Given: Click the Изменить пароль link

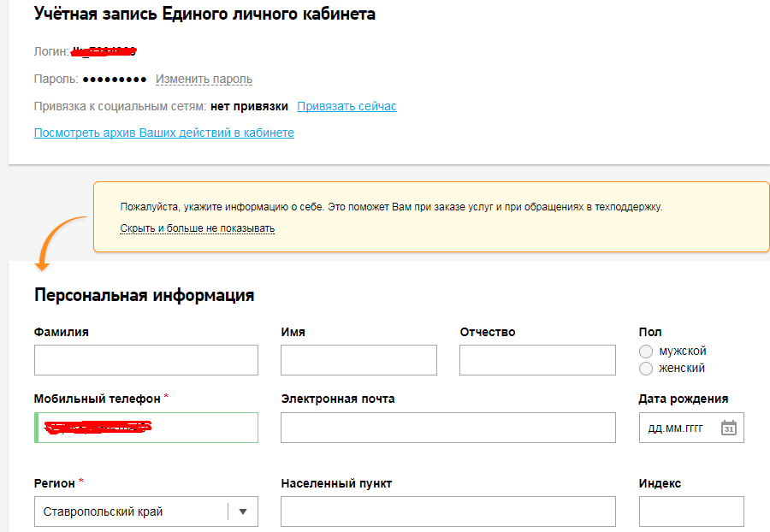Looking at the screenshot, I should coord(204,80).
